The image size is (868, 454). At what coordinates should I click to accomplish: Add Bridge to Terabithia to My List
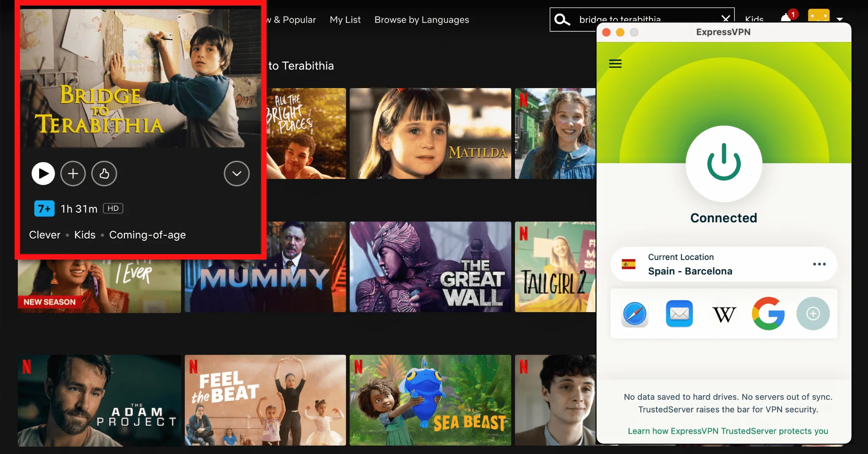[x=73, y=174]
